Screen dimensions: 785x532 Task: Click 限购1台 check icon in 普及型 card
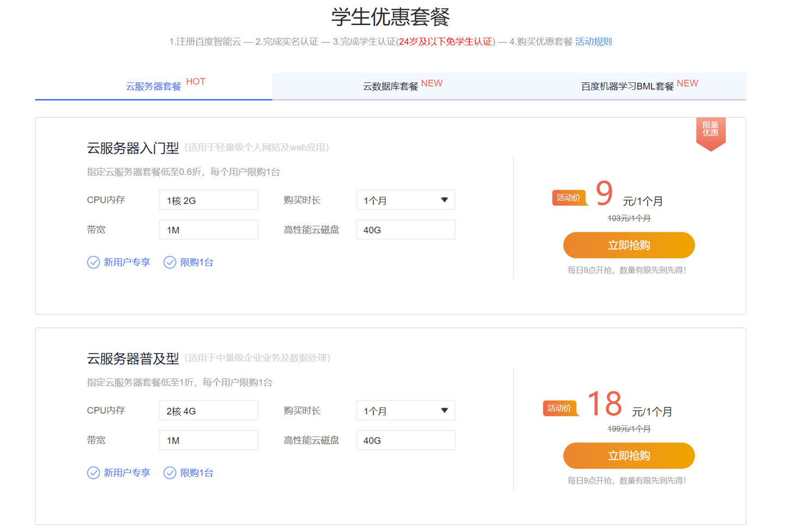click(170, 473)
